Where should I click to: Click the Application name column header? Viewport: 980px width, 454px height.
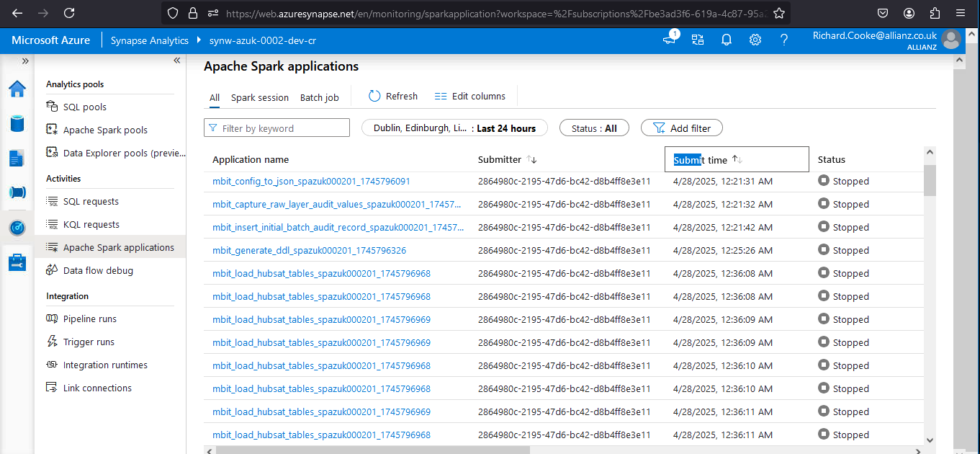251,159
